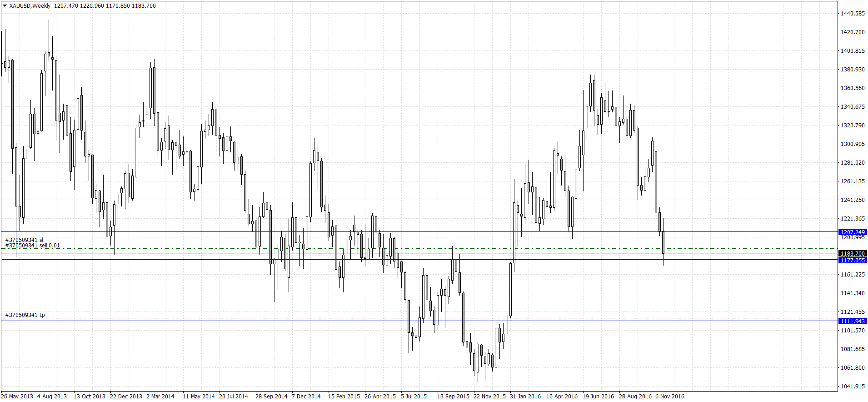The width and height of the screenshot is (868, 402).
Task: Click the 2 Mar 2014 date label
Action: click(x=160, y=397)
